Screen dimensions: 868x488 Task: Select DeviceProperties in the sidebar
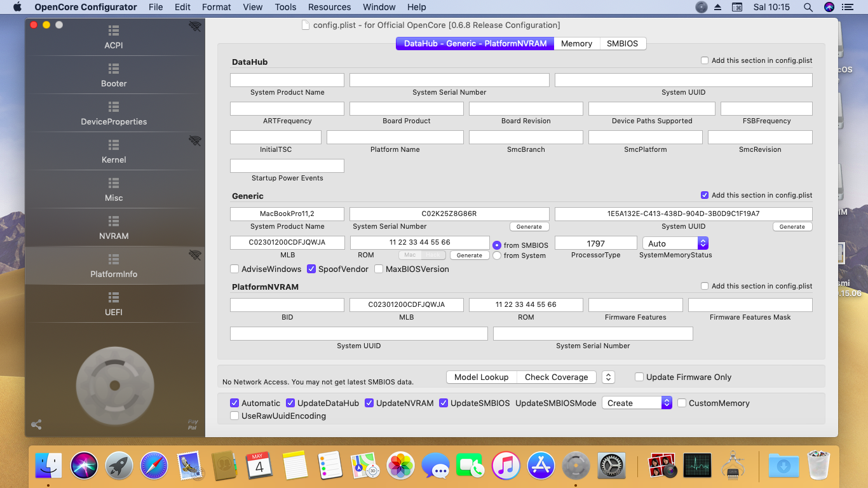[114, 113]
